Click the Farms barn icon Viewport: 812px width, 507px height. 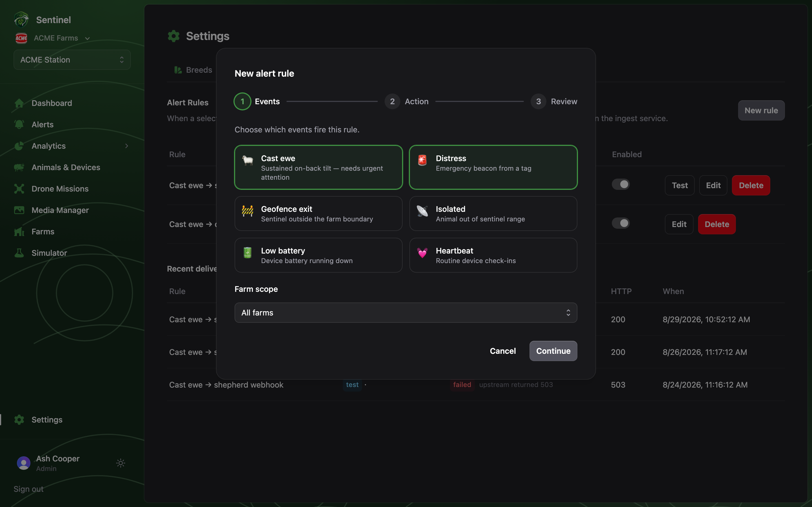click(x=19, y=232)
